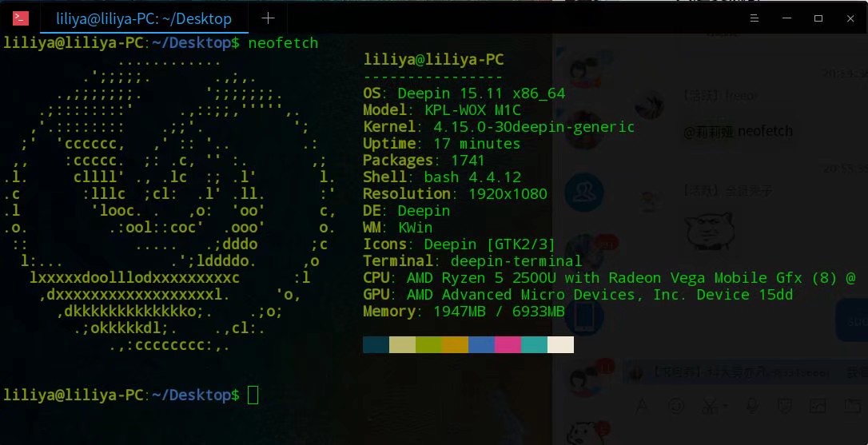The image size is (868, 445).
Task: Click scissors screenshot icon in chat window
Action: pyautogui.click(x=710, y=407)
